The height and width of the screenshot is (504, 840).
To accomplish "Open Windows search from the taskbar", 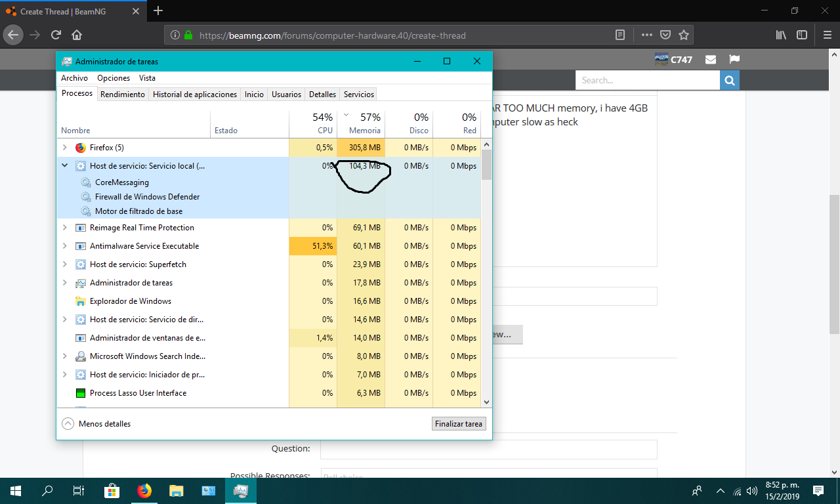I will pos(47,491).
